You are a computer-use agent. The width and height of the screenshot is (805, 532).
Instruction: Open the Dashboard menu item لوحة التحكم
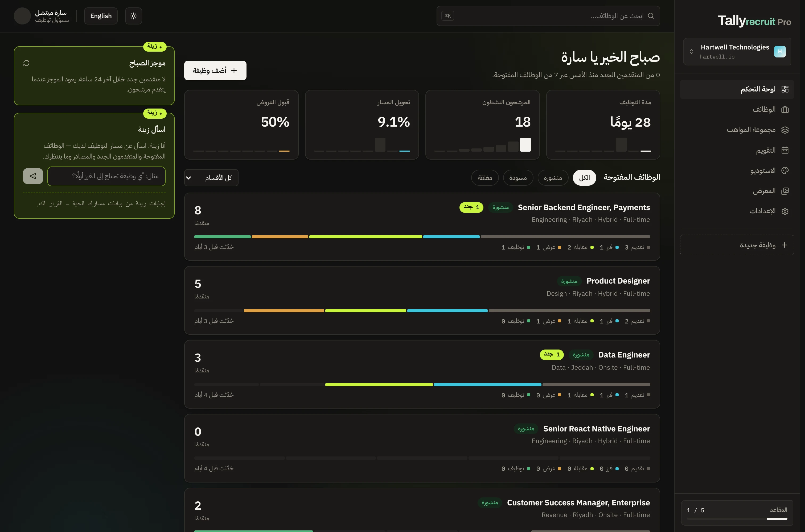pos(737,89)
